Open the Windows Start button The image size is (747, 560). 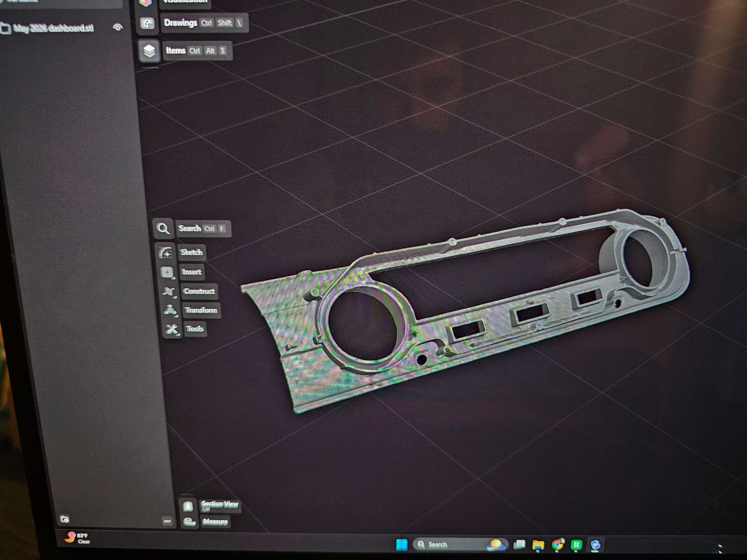pyautogui.click(x=402, y=544)
